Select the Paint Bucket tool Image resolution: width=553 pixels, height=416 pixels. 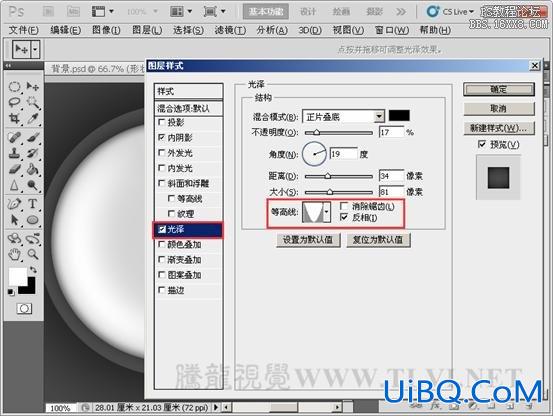tap(33, 169)
